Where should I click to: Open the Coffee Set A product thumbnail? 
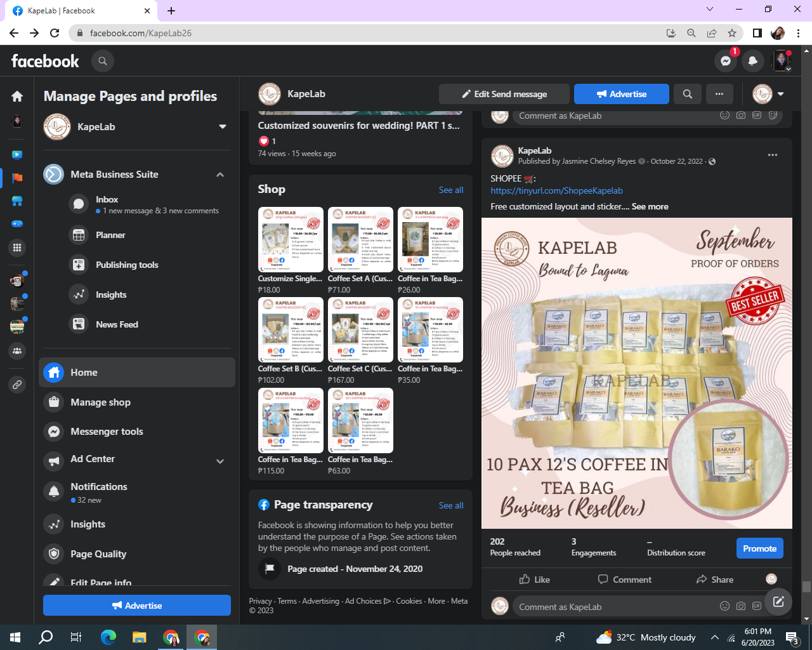(x=360, y=240)
